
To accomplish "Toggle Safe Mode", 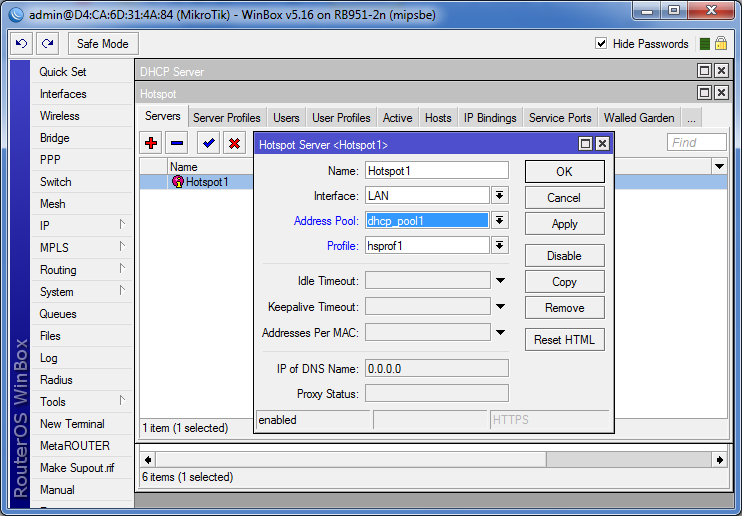I will 103,44.
